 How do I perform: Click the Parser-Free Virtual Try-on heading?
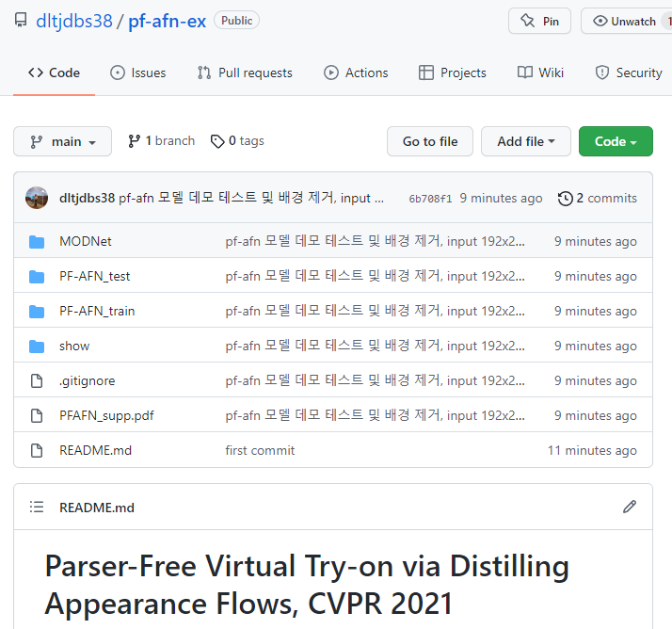pyautogui.click(x=307, y=585)
